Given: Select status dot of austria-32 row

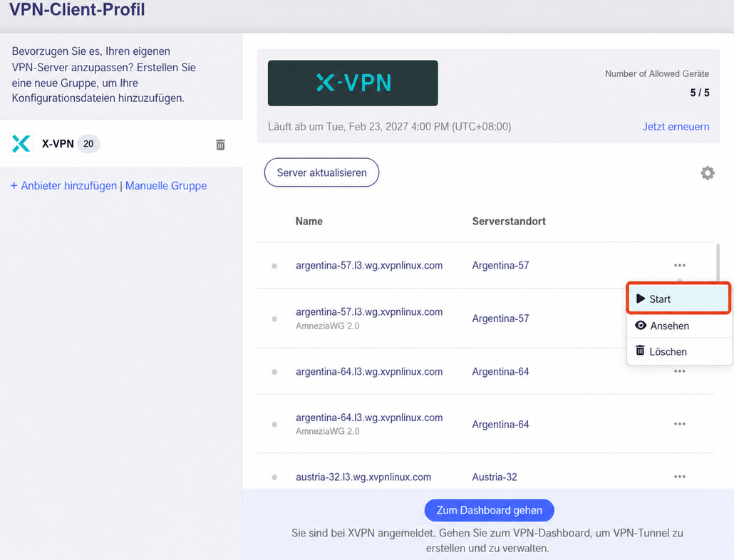Looking at the screenshot, I should 274,477.
